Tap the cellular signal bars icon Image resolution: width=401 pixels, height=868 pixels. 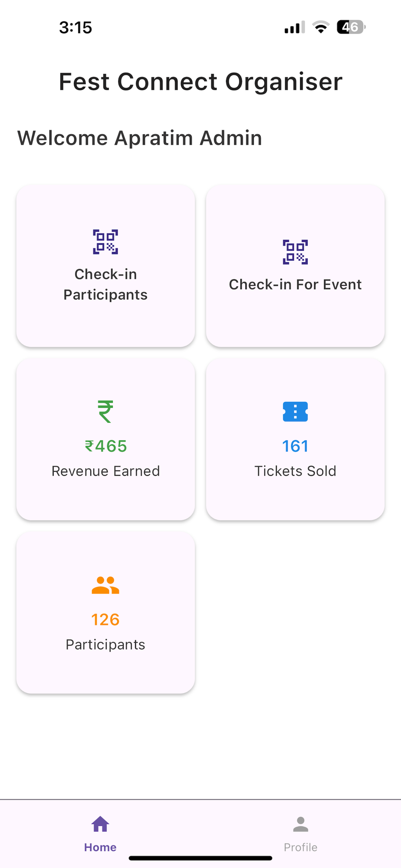point(295,27)
